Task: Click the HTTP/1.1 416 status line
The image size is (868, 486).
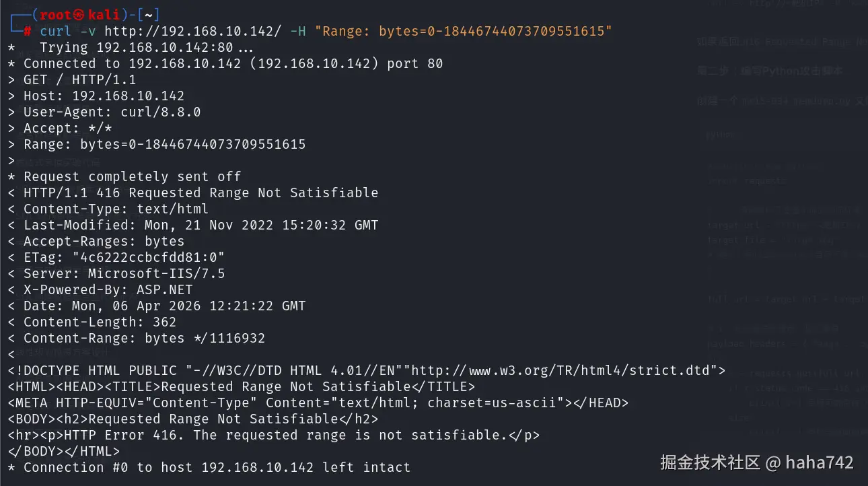Action: point(201,193)
